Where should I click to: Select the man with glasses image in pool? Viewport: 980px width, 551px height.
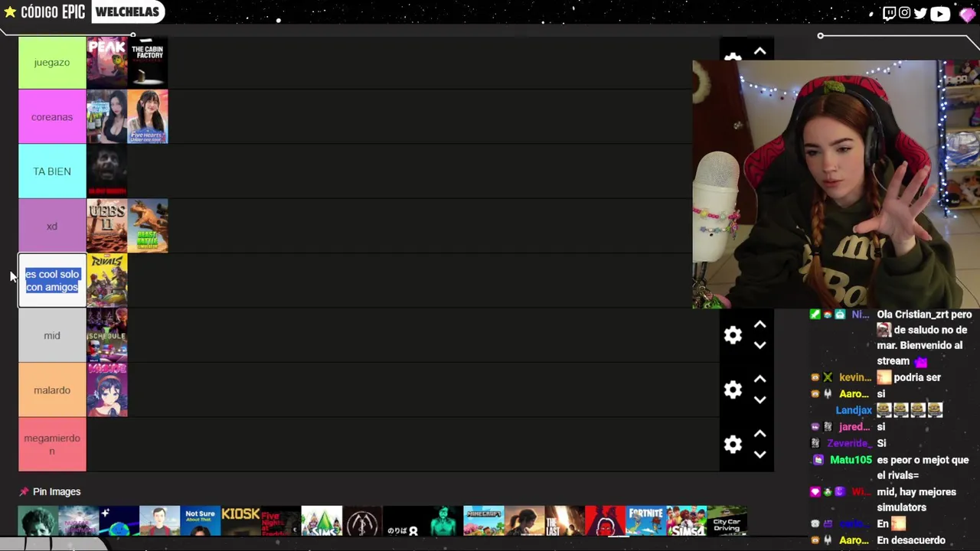[x=160, y=520]
